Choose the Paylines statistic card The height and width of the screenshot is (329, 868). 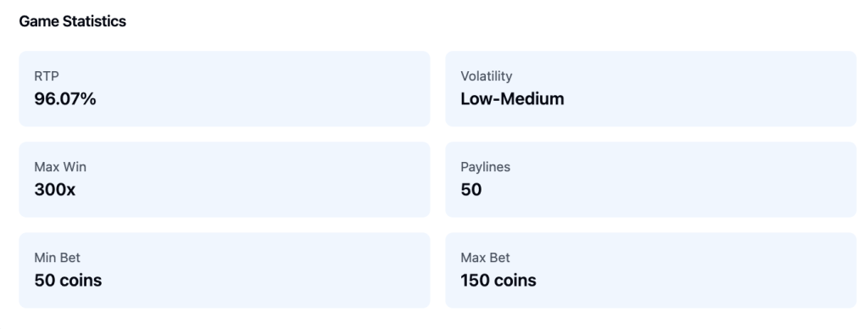point(651,180)
